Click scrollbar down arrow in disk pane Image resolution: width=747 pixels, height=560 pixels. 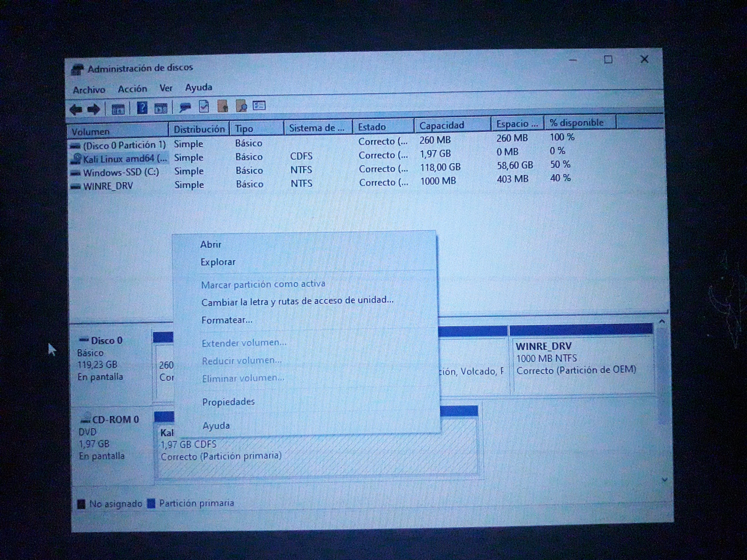tap(665, 480)
